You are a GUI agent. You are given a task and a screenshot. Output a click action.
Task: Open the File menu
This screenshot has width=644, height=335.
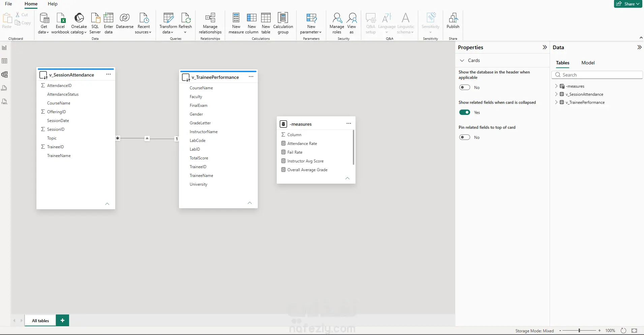[x=8, y=4]
